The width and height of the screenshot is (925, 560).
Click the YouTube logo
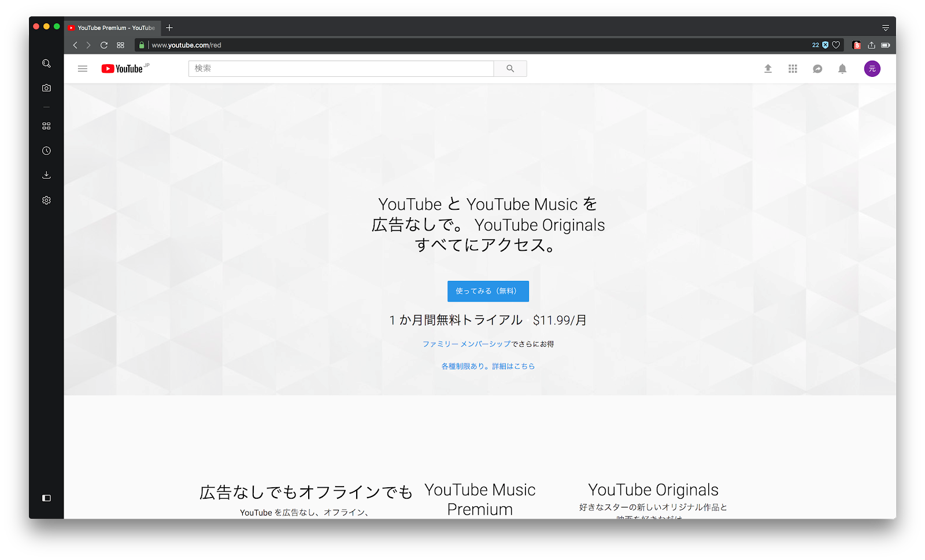click(125, 69)
